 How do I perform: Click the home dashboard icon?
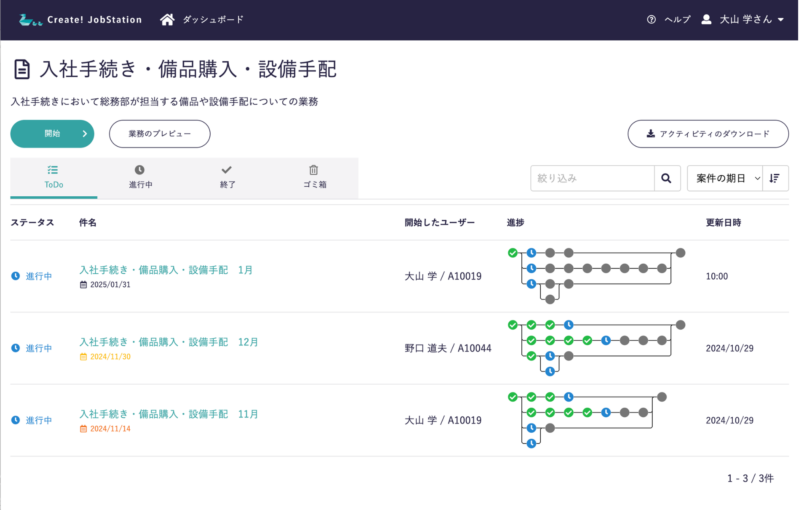coord(167,19)
